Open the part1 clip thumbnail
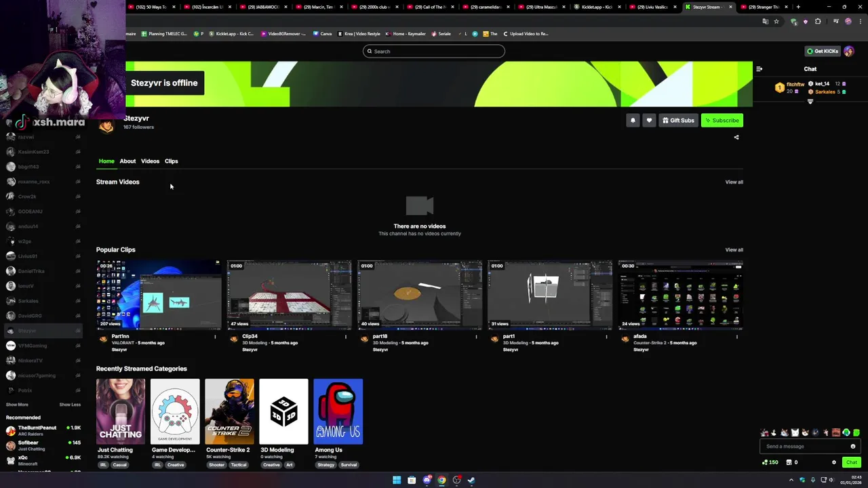The image size is (868, 488). (x=550, y=295)
